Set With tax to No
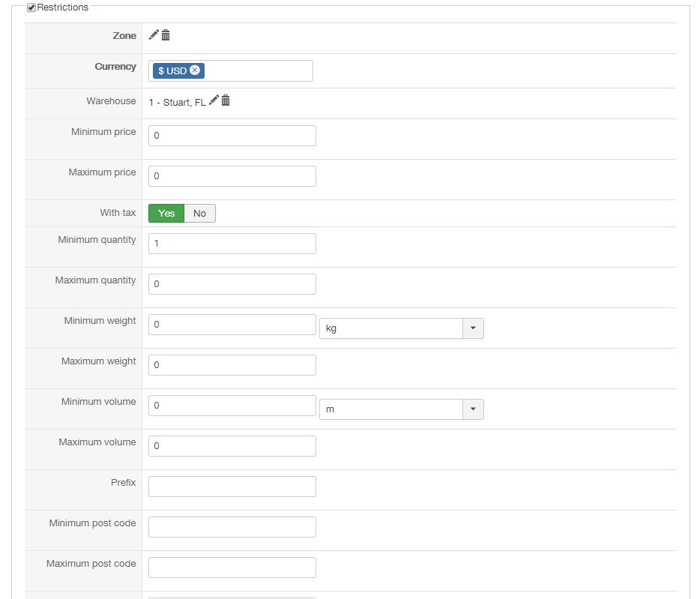700x599 pixels. [x=199, y=214]
